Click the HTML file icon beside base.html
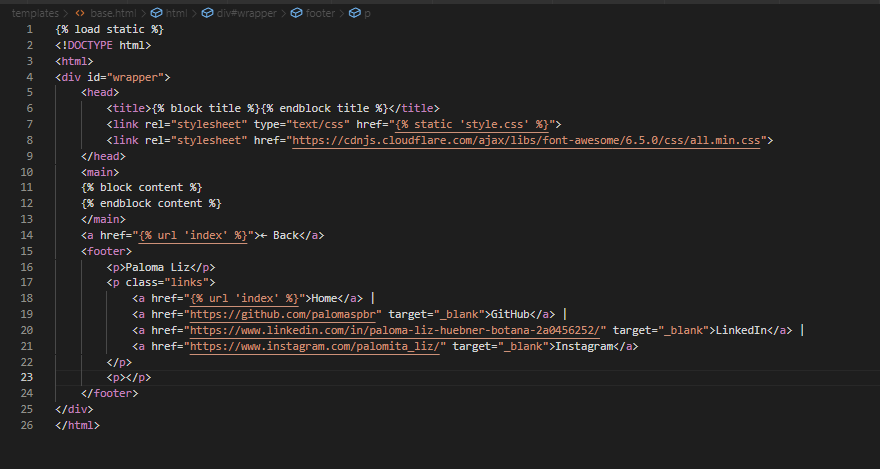 [79, 13]
